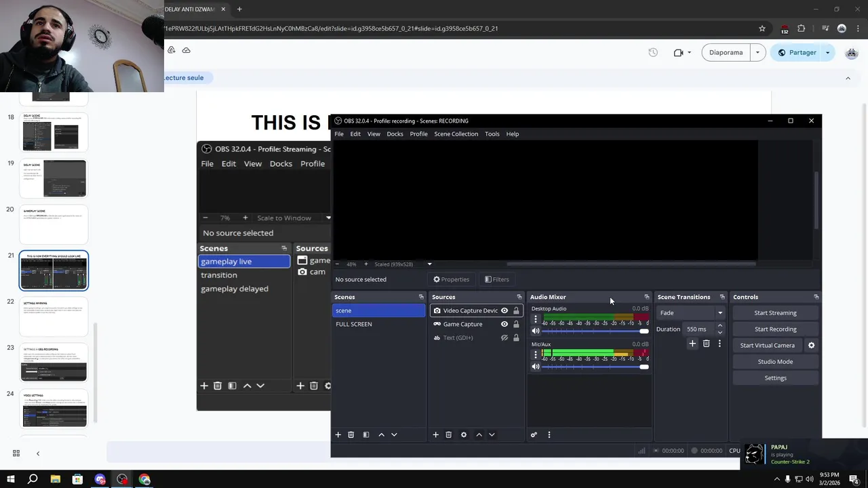Screen dimensions: 868x488
Task: Add a scene transition with plus icon
Action: tap(692, 344)
